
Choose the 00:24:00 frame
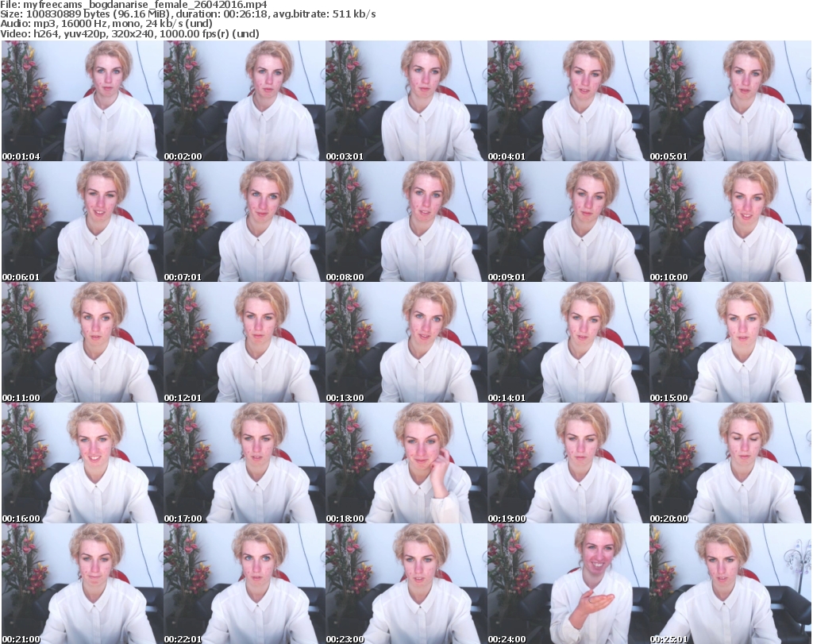coord(568,584)
